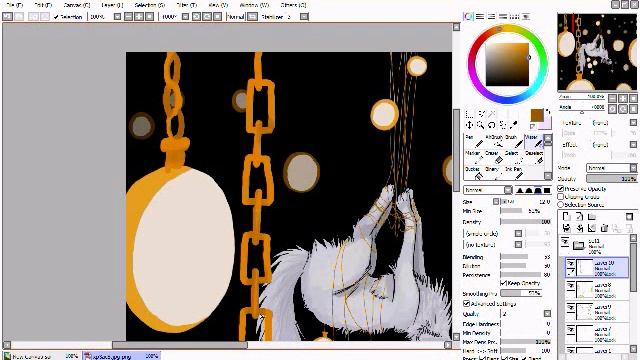Hide the layer set folder with eye icon
The image size is (640, 360).
coord(565,242)
